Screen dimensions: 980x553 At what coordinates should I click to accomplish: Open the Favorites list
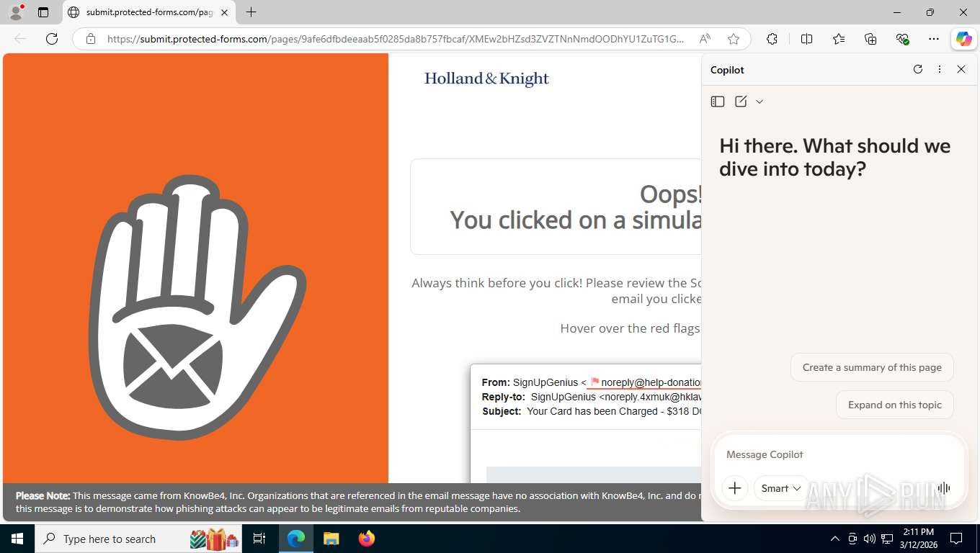[x=839, y=39]
